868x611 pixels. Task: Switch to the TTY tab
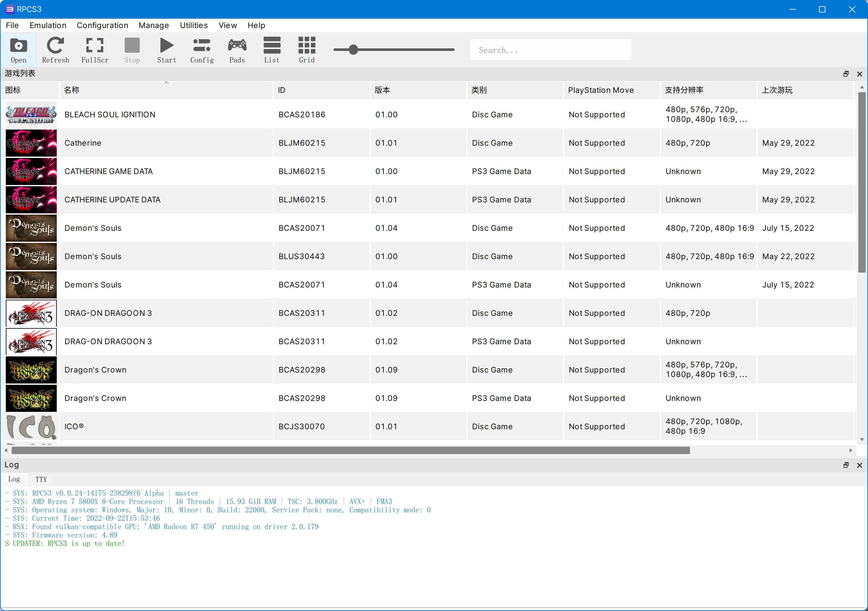click(41, 479)
